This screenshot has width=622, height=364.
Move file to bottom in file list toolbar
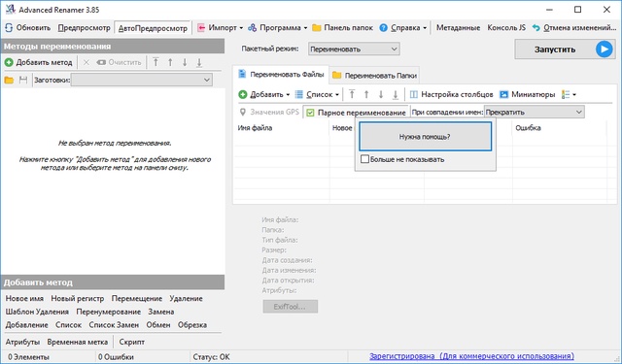396,94
